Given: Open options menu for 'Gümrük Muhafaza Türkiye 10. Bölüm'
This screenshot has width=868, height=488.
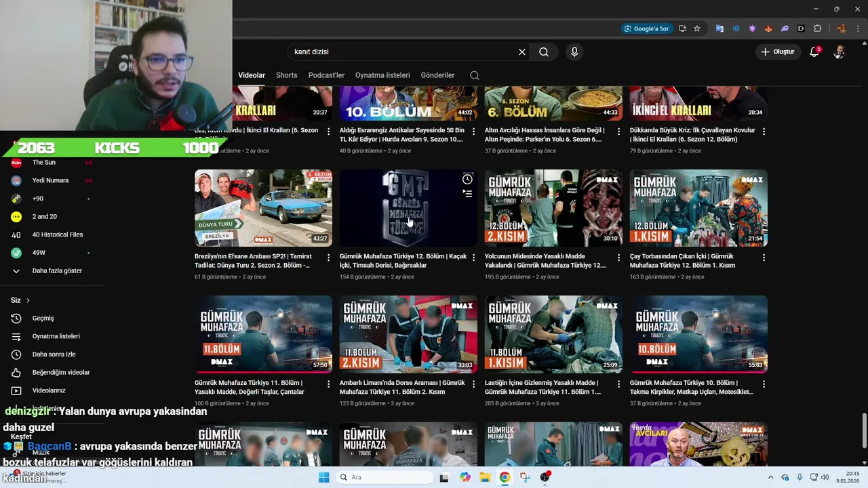Looking at the screenshot, I should click(x=764, y=384).
